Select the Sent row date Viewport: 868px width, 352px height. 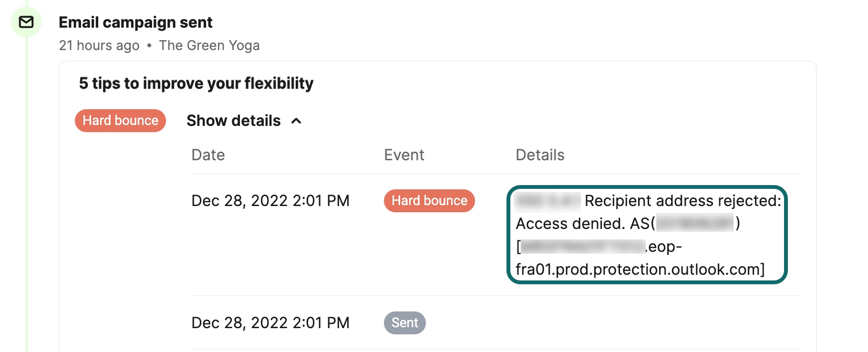pos(270,323)
